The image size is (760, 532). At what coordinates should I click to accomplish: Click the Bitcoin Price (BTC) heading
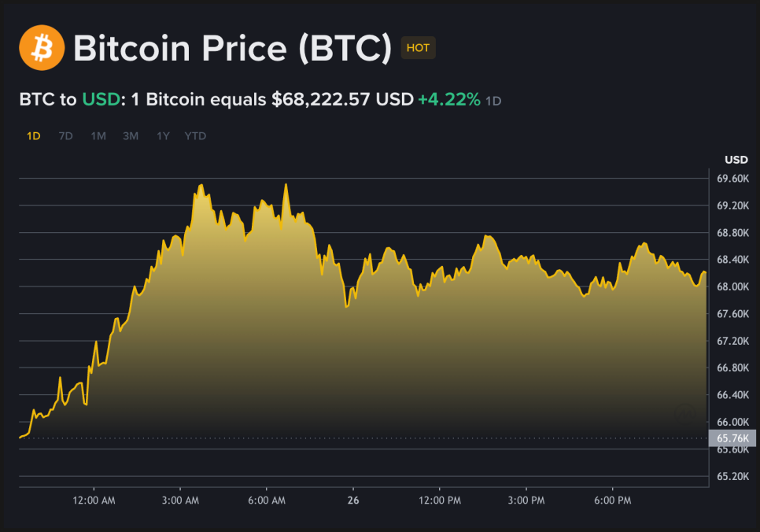click(x=232, y=49)
